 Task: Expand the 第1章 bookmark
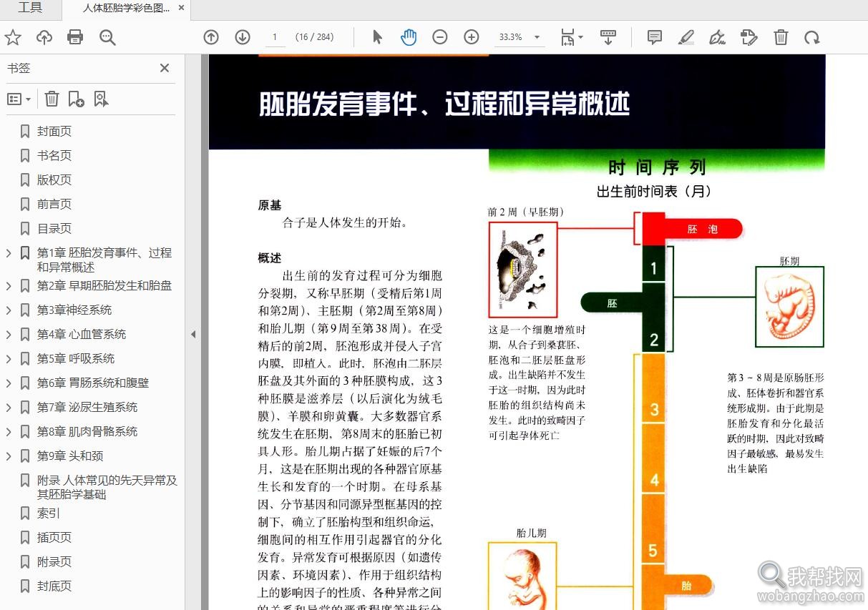coord(9,252)
